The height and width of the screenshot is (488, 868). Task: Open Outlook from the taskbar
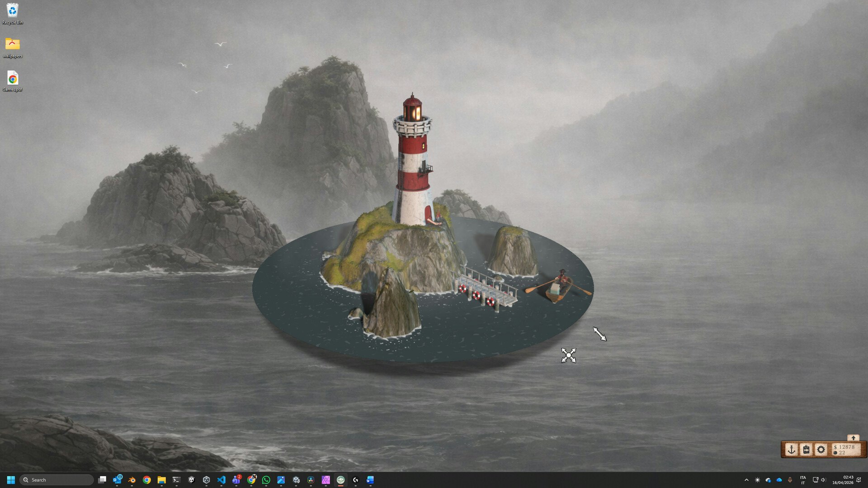tap(118, 480)
